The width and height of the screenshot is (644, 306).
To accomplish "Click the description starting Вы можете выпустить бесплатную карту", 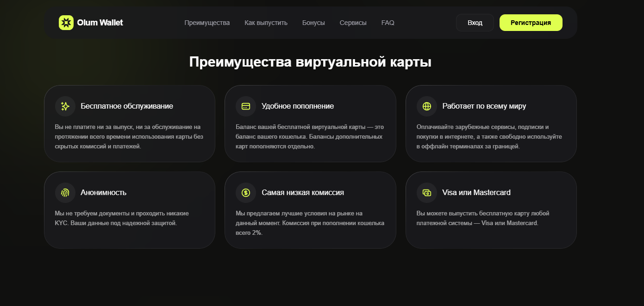I will (483, 218).
